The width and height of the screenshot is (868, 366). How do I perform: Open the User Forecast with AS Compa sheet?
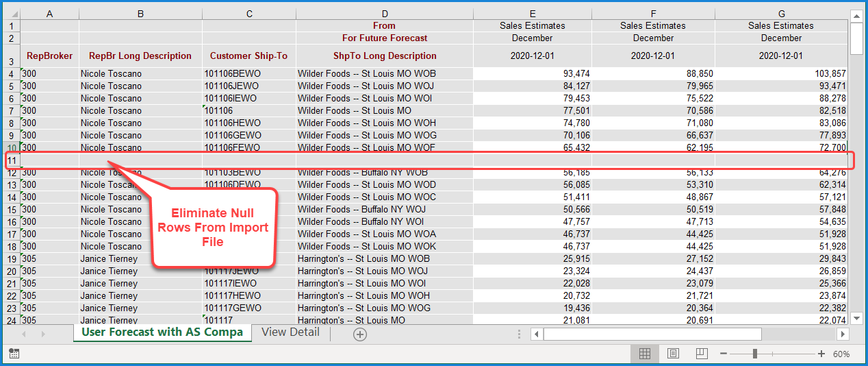pyautogui.click(x=162, y=332)
